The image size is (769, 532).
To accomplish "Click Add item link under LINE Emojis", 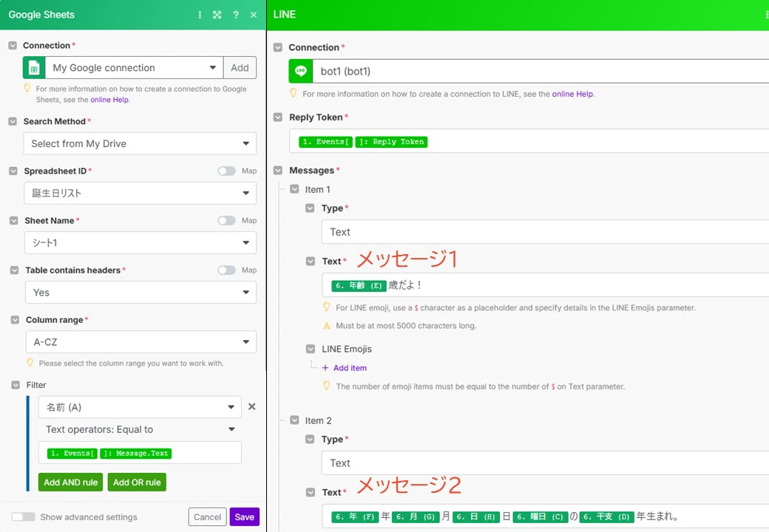I will (350, 368).
